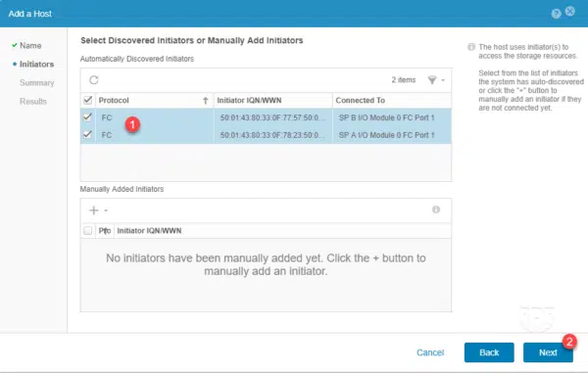Uncheck the SP B FC initiator checkbox
This screenshot has width=588, height=373.
[87, 117]
